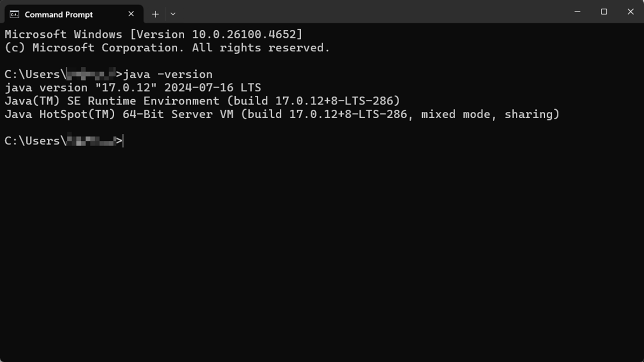Expand the new tab profile dropdown chevron

click(173, 14)
